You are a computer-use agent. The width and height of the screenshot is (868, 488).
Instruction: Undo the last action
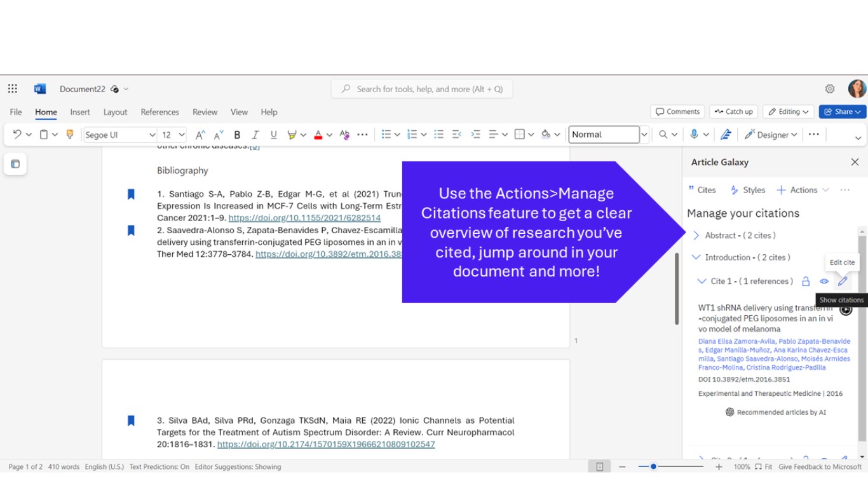click(17, 135)
